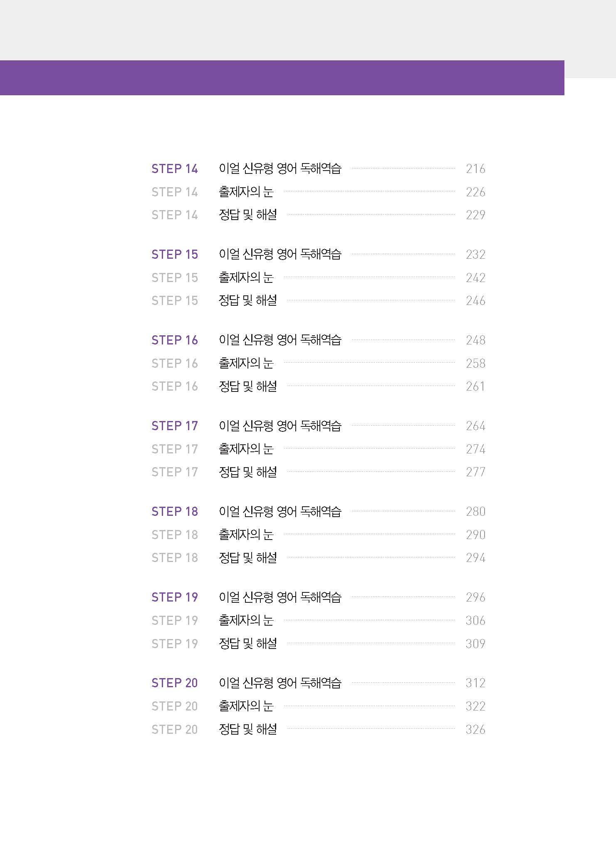Select STEP 14 출제자의 눈 entry title

click(246, 192)
